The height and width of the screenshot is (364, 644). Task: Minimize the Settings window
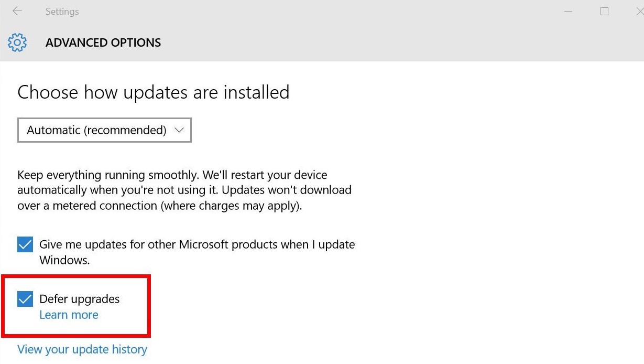[x=570, y=11]
